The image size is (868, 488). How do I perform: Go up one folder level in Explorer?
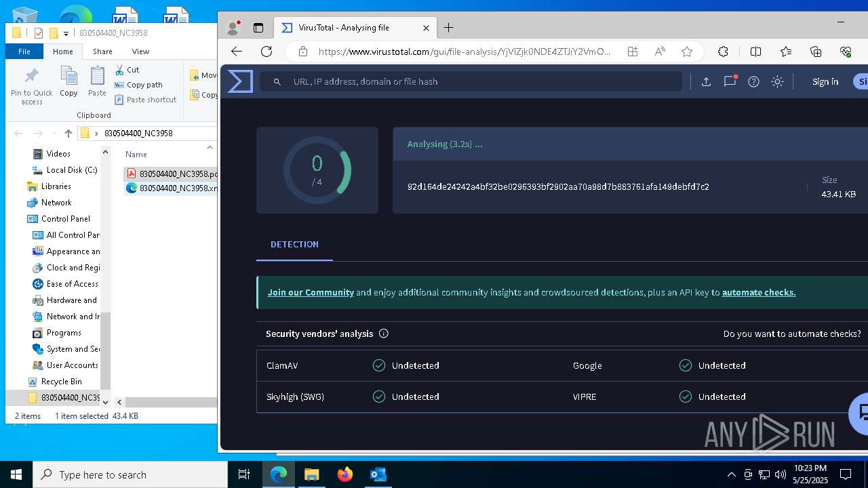(68, 134)
